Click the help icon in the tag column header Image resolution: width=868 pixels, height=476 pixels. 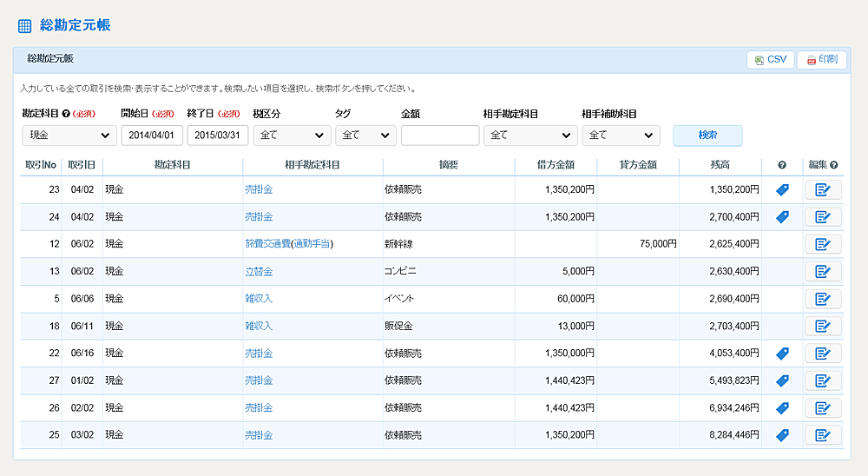tap(782, 165)
